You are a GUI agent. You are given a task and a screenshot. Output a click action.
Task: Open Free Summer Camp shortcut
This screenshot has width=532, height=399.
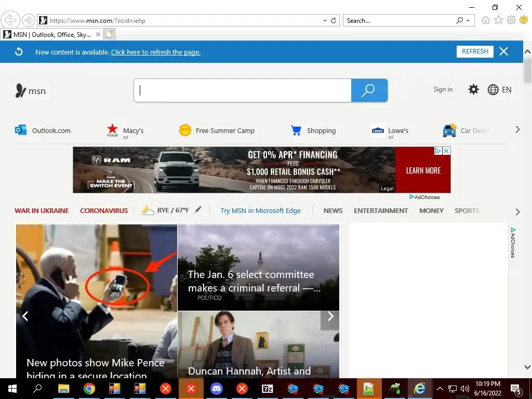click(x=217, y=130)
